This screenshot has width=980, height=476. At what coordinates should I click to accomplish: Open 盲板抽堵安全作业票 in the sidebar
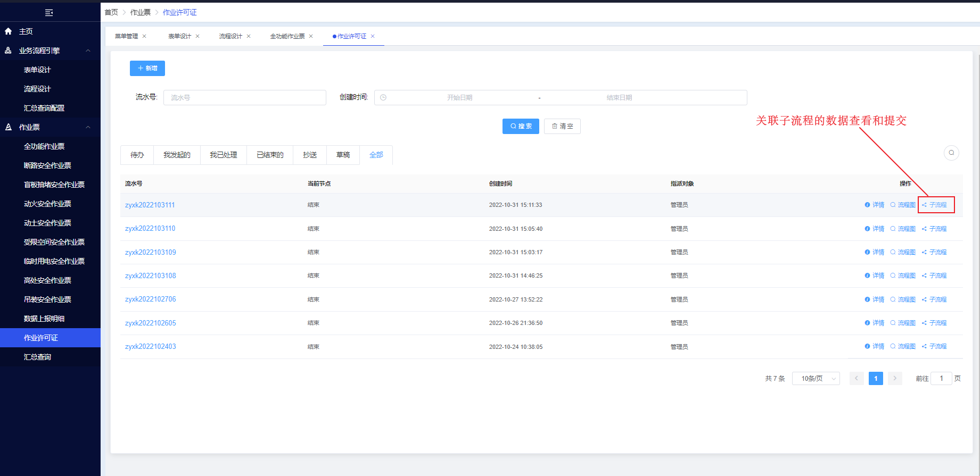tap(50, 185)
